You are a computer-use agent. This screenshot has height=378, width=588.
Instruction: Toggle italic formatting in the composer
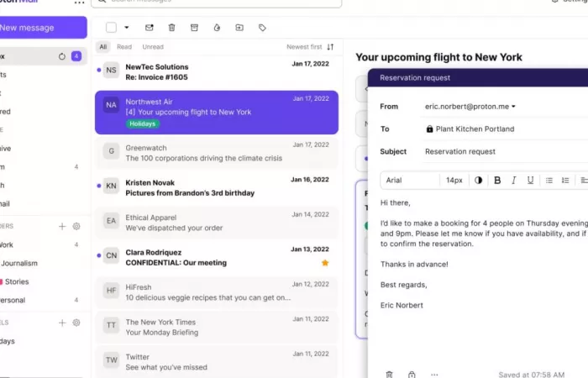click(513, 180)
